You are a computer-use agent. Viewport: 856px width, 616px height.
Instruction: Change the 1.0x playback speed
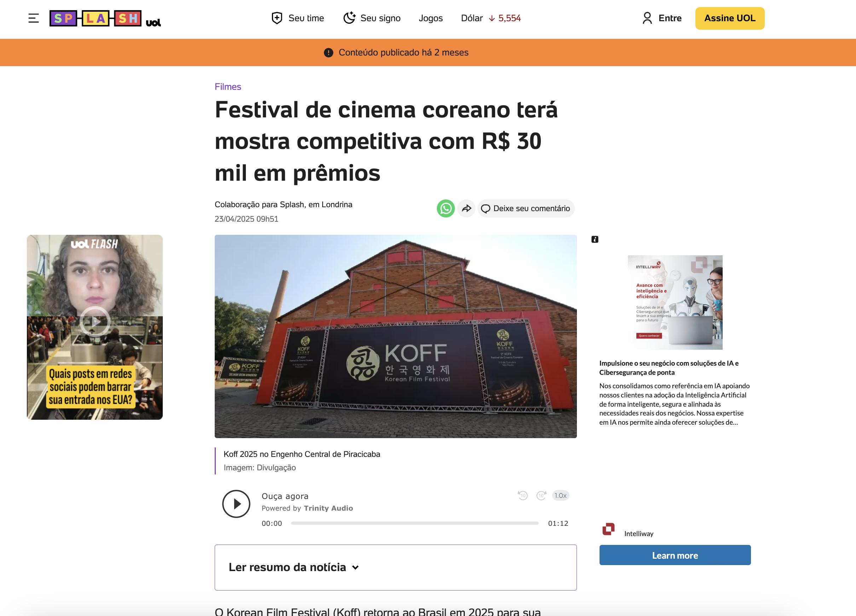pyautogui.click(x=561, y=495)
